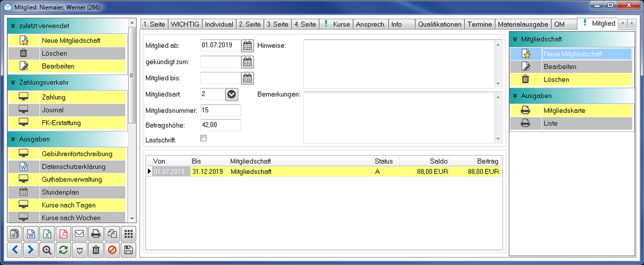Viewport: 644px width, 265px height.
Task: Click the Excel export icon in bottom toolbar
Action: 47,234
